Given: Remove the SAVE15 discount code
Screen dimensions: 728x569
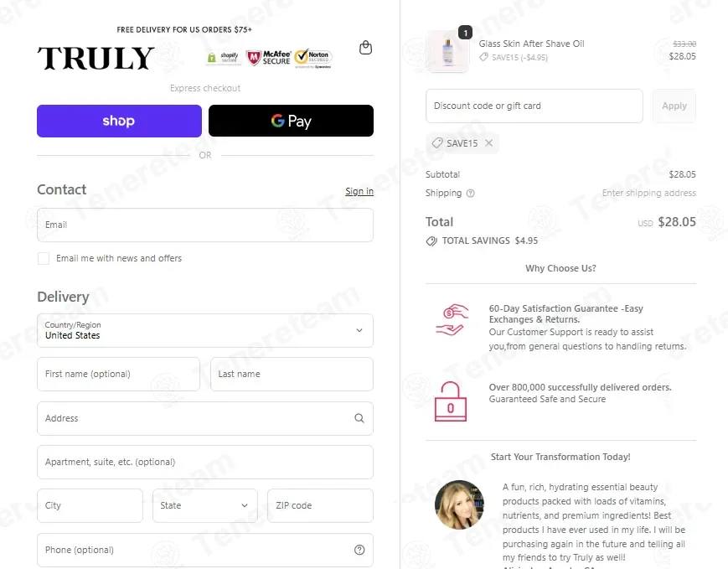Looking at the screenshot, I should [x=489, y=143].
